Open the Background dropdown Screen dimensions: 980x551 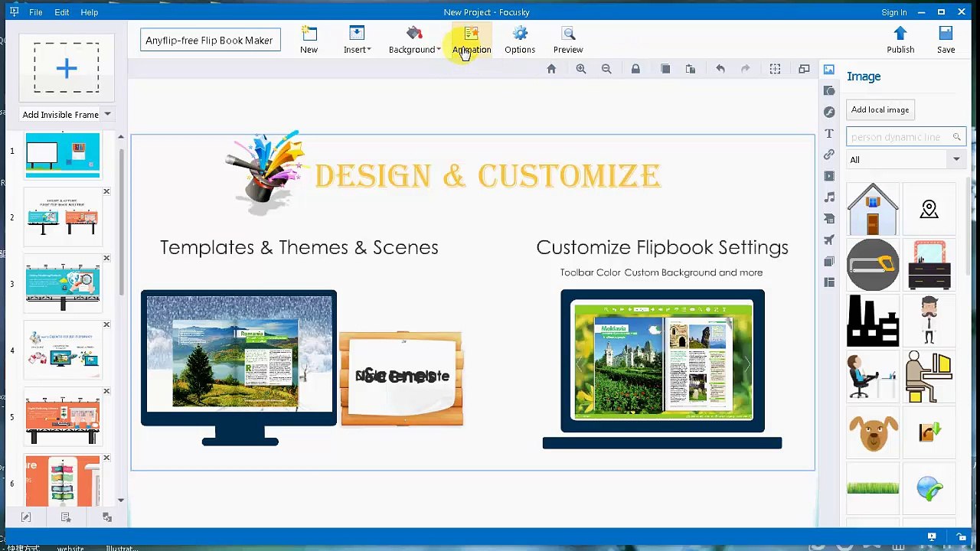pyautogui.click(x=414, y=40)
